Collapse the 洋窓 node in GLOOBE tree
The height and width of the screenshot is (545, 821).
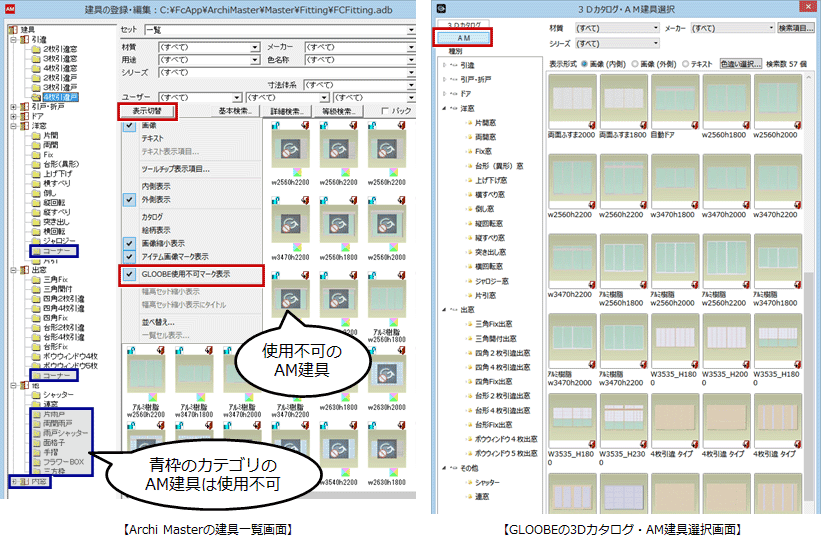(445, 108)
